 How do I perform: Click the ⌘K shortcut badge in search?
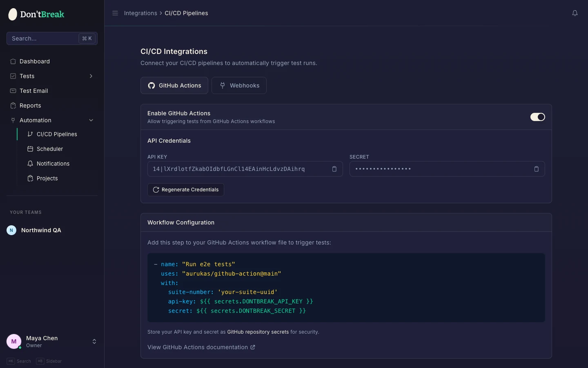[x=87, y=38]
